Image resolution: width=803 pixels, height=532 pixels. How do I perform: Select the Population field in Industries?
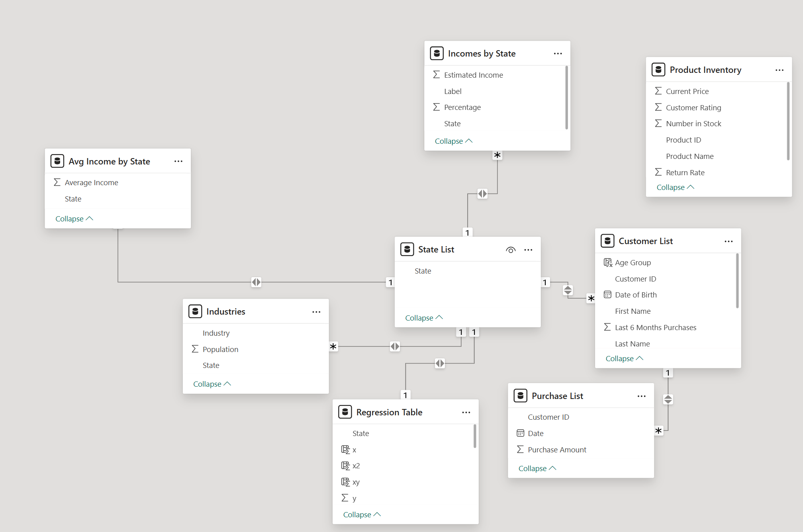(220, 349)
